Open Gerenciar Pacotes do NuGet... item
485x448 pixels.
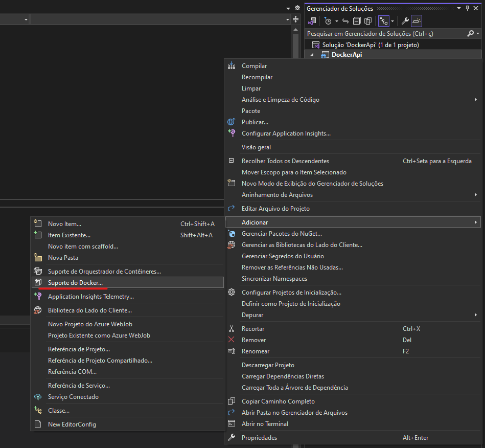pyautogui.click(x=353, y=234)
